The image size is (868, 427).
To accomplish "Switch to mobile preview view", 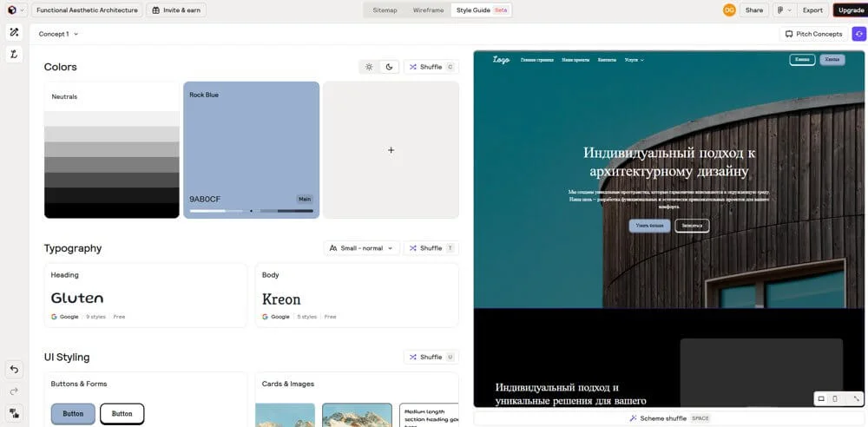I will click(x=835, y=398).
